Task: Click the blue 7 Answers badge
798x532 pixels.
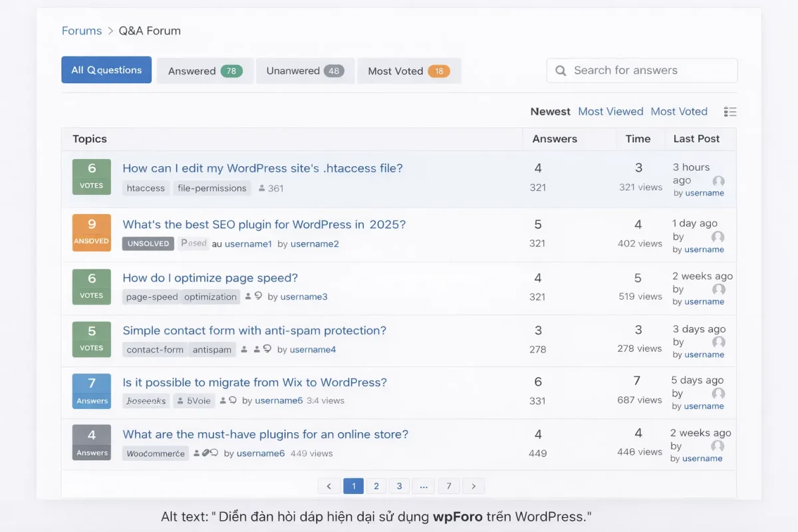Action: (x=92, y=390)
